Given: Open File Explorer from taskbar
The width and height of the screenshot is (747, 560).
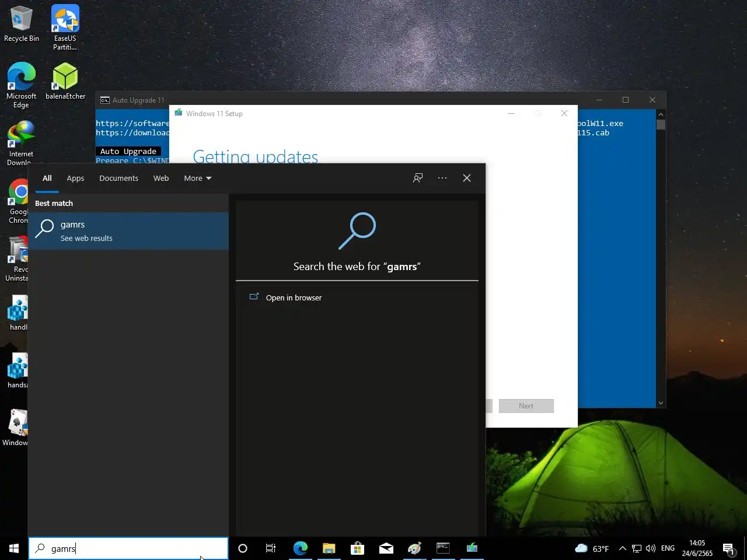Looking at the screenshot, I should [x=329, y=548].
